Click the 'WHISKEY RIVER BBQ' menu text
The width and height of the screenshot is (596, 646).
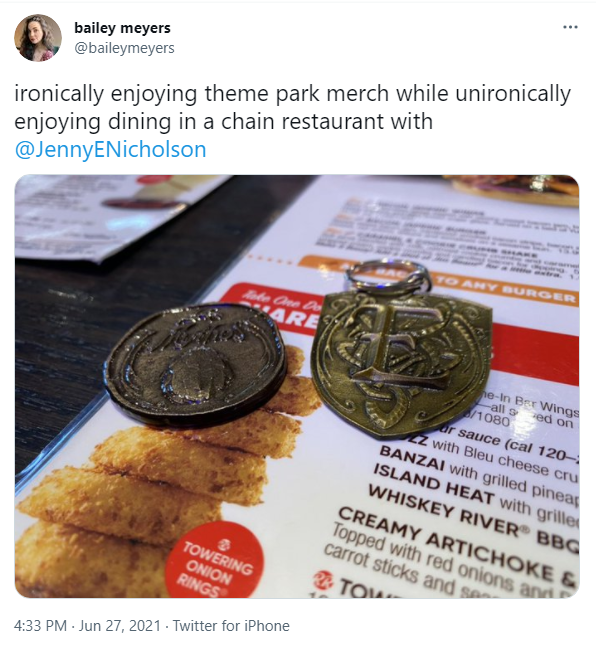472,517
